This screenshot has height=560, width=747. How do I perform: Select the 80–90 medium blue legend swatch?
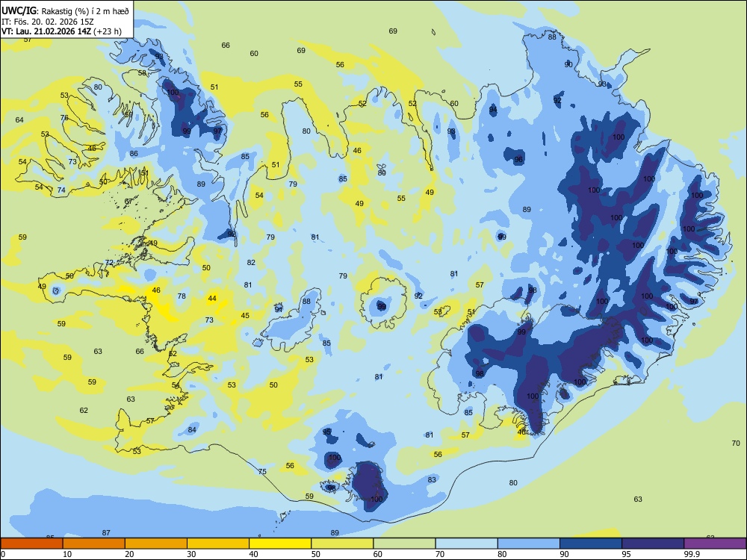click(x=528, y=544)
